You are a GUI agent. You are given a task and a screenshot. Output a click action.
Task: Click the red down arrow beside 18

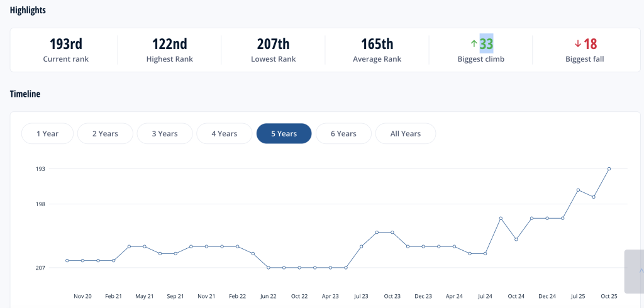578,43
